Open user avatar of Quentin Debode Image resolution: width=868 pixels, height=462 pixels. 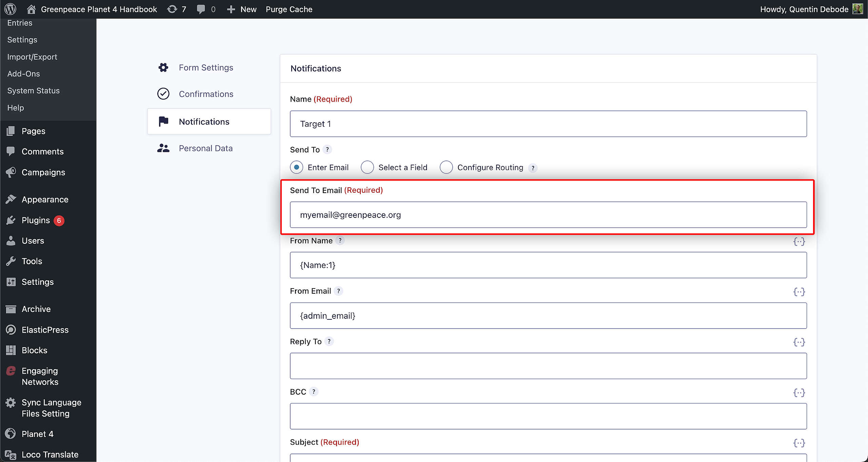click(857, 9)
